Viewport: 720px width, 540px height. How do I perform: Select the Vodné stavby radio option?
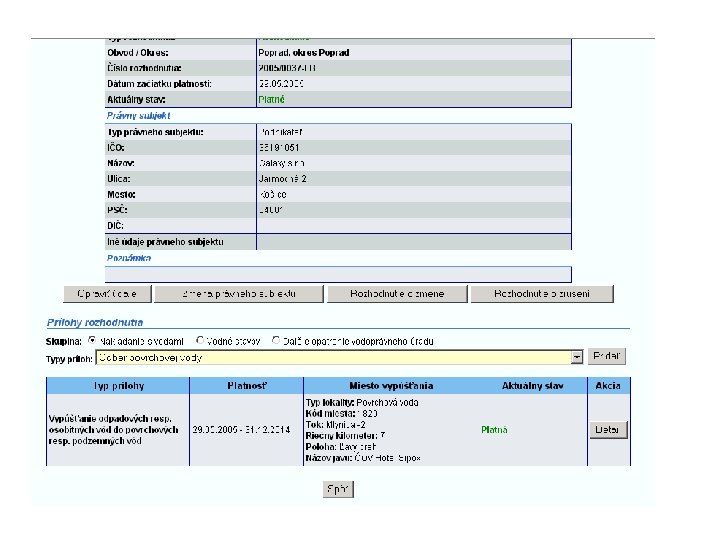[200, 341]
